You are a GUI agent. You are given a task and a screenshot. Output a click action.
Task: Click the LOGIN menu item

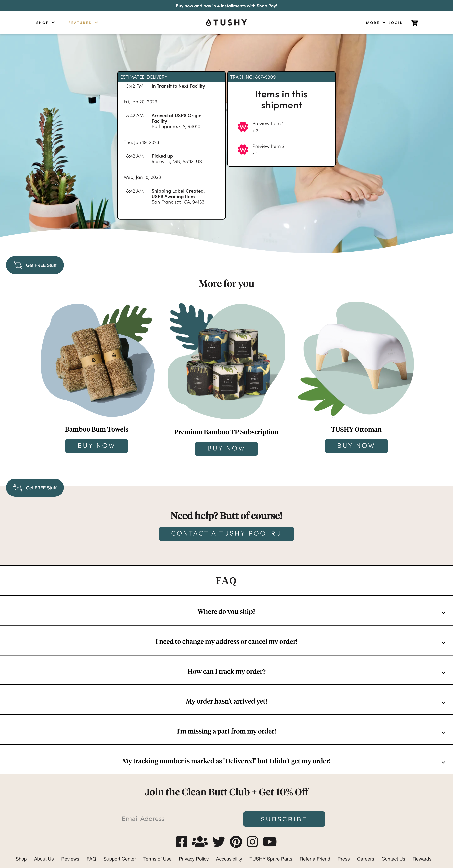(396, 22)
